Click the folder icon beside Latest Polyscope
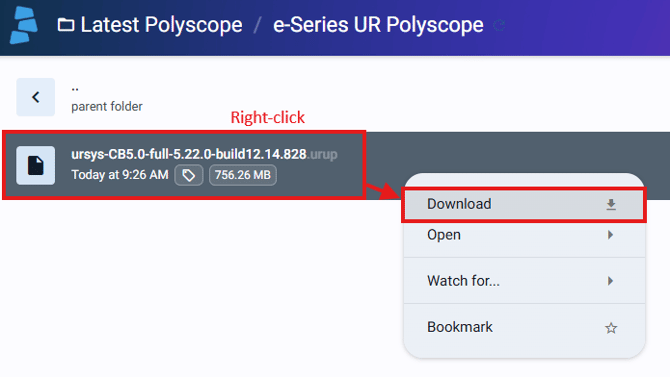Screen dimensions: 670x377 [66, 25]
